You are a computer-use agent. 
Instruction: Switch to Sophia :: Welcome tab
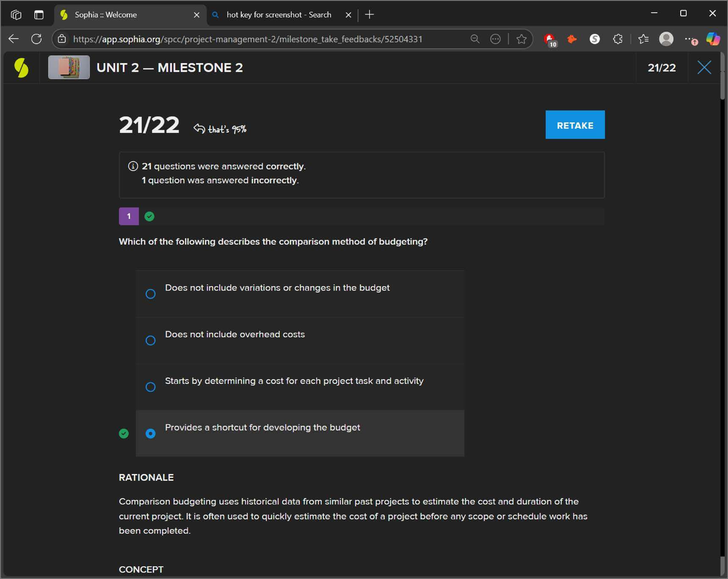point(129,15)
